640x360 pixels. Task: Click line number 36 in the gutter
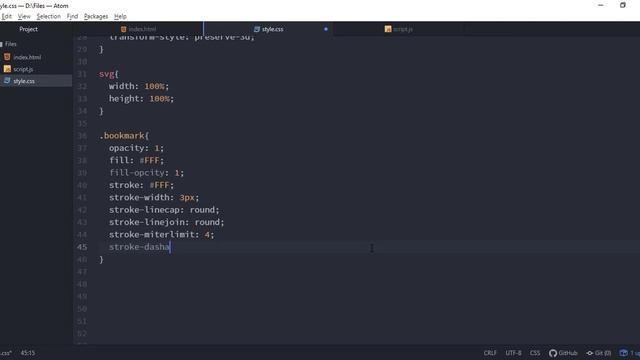(x=82, y=136)
